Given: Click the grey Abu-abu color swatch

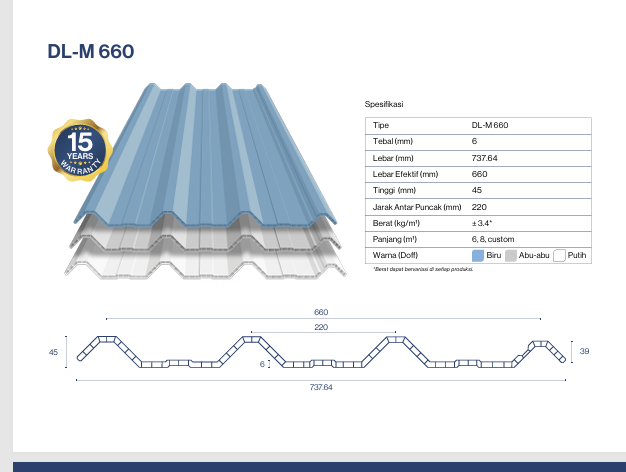Looking at the screenshot, I should tap(511, 256).
